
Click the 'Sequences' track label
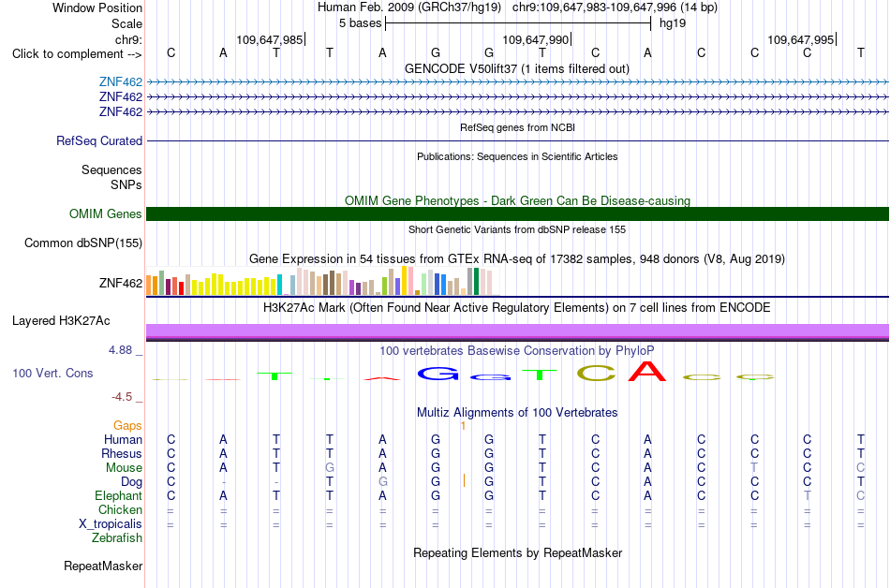(111, 169)
